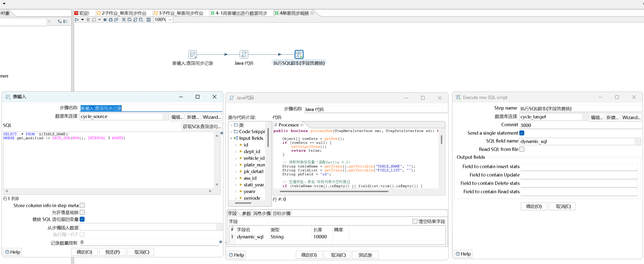Expand all tree nodes icon in left panel
The height and width of the screenshot is (264, 644).
[x=60, y=21]
